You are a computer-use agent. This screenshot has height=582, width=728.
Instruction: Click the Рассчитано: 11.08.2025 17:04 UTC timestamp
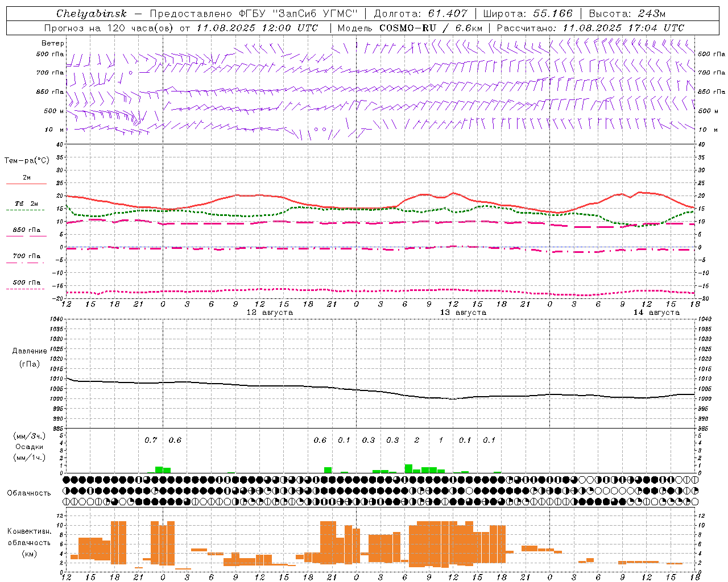pos(590,28)
